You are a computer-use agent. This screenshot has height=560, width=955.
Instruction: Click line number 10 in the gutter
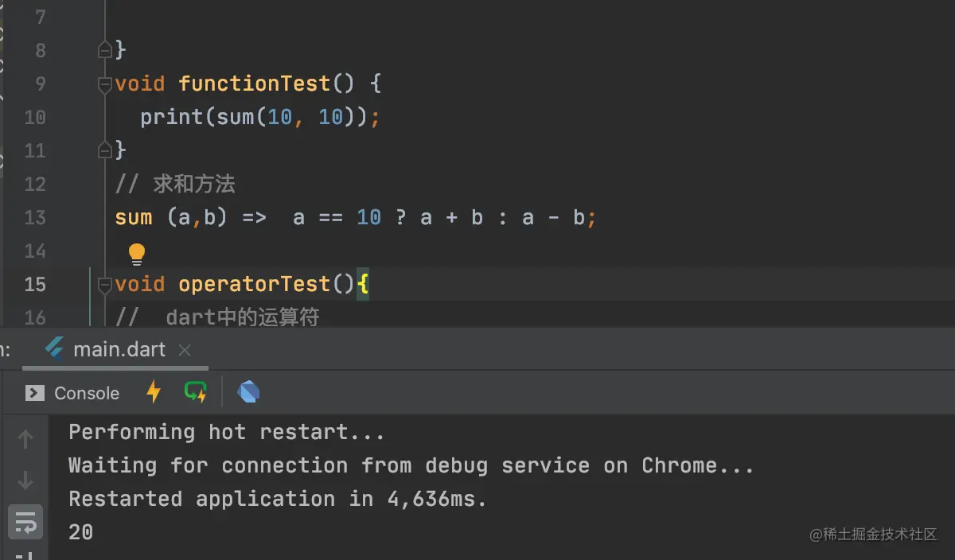35,117
